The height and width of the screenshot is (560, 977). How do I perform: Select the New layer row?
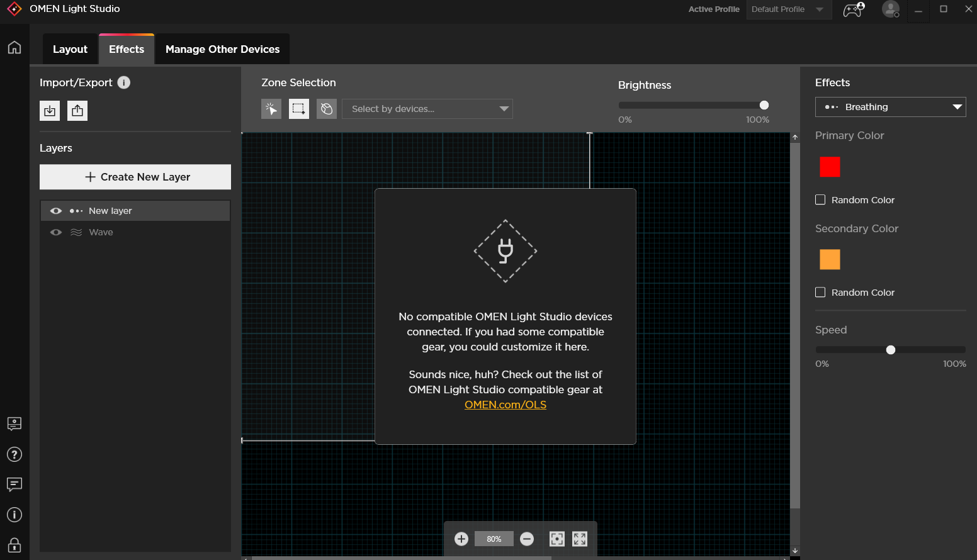point(135,211)
